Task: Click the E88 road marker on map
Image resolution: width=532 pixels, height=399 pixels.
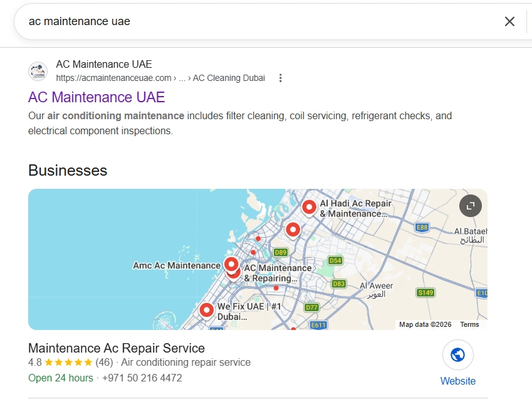Action: click(422, 227)
